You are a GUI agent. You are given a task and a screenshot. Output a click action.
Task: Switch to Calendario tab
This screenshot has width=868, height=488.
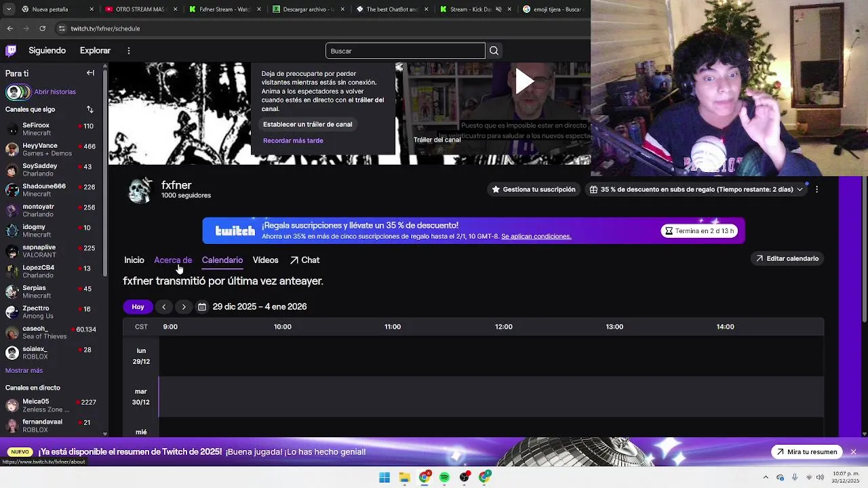tap(222, 260)
